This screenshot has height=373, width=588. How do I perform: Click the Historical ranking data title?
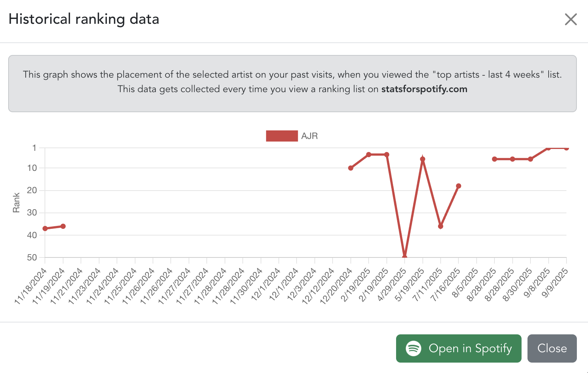[84, 19]
